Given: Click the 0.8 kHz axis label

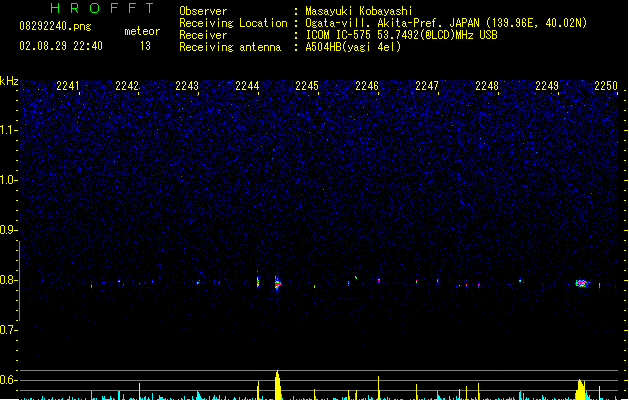Looking at the screenshot, I should (8, 280).
